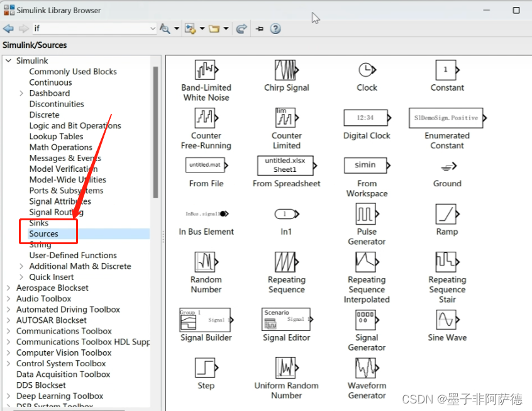Select the Clock block icon
The width and height of the screenshot is (532, 411).
pos(367,70)
